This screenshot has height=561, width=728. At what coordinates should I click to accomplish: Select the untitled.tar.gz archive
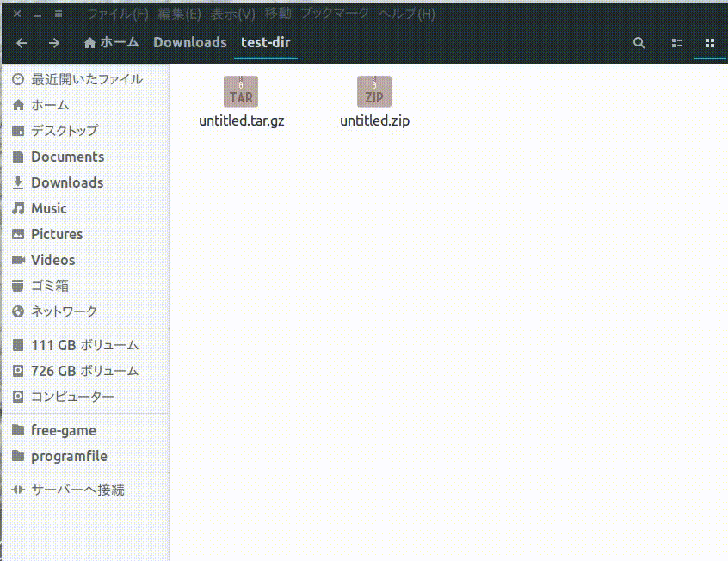(241, 95)
